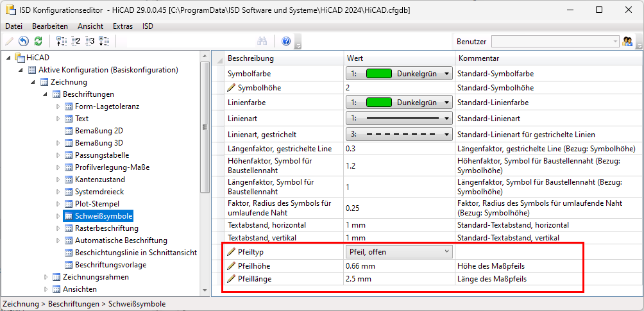Click comment Standard-Linienart für gestrichelte Linien
Image resolution: width=644 pixels, height=311 pixels.
click(x=526, y=135)
